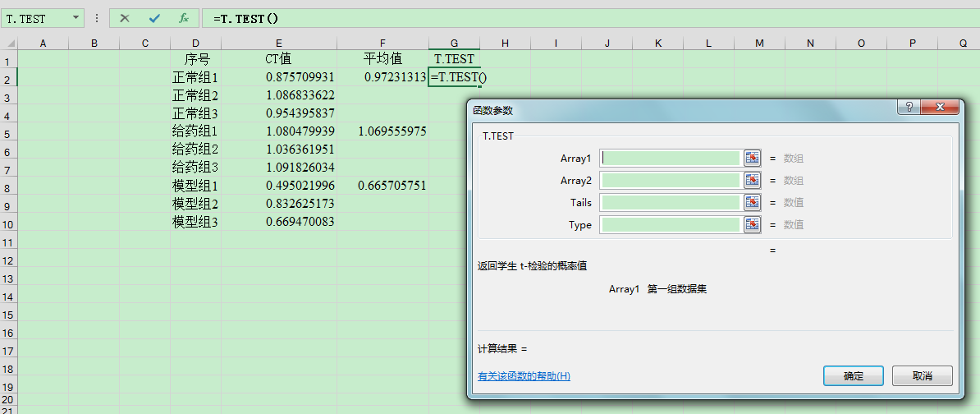980x414 pixels.
Task: Select column E header
Action: pyautogui.click(x=279, y=43)
